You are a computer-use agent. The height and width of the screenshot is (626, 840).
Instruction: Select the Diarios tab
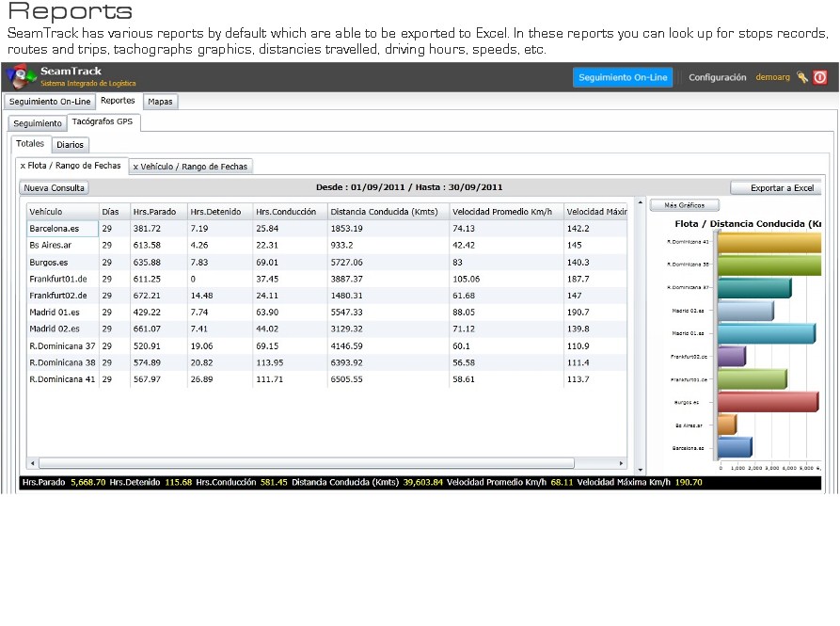pos(71,145)
